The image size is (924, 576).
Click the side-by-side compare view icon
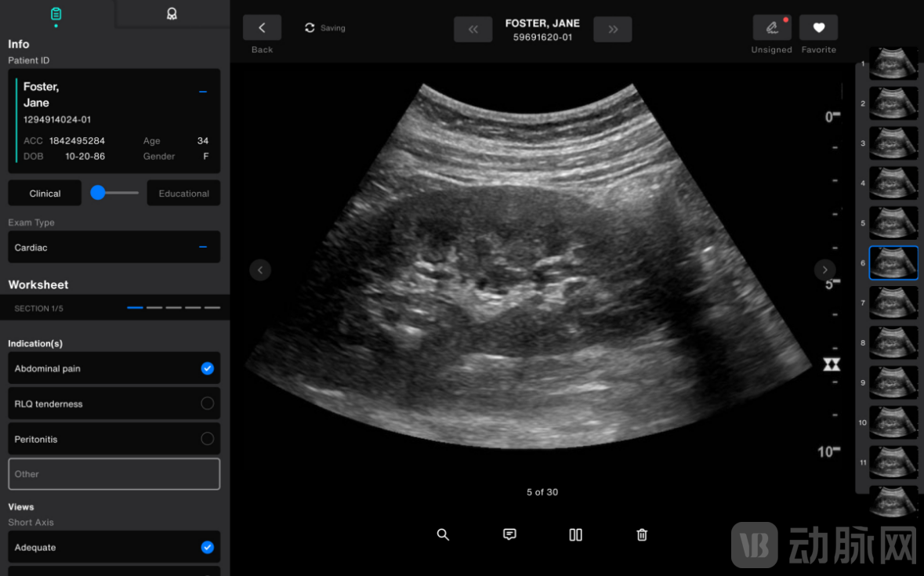point(575,534)
